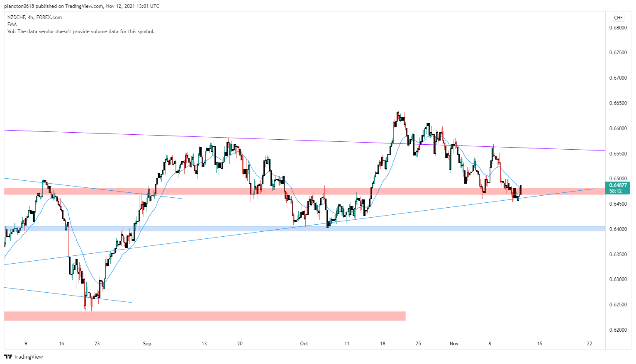
Task: Select the lower red zone near 0.62250
Action: click(x=205, y=316)
